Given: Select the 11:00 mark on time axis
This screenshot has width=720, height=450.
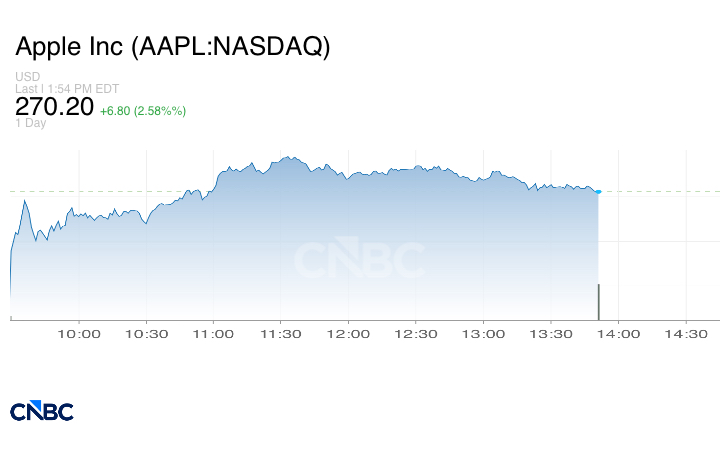Looking at the screenshot, I should (214, 334).
